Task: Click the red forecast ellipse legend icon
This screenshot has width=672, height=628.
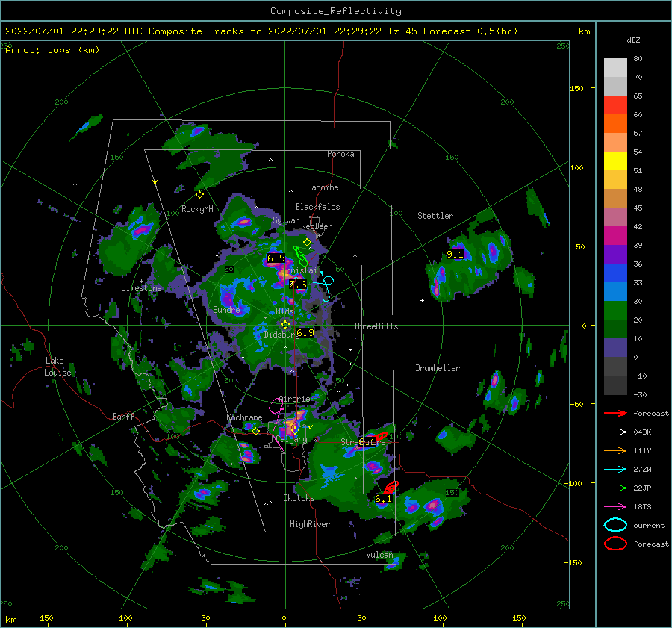Action: point(615,544)
